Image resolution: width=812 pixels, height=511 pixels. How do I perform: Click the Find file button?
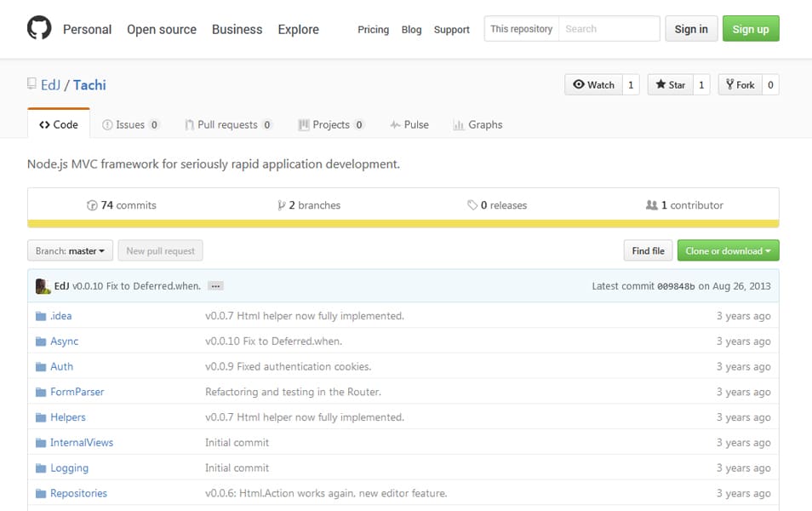click(x=648, y=251)
